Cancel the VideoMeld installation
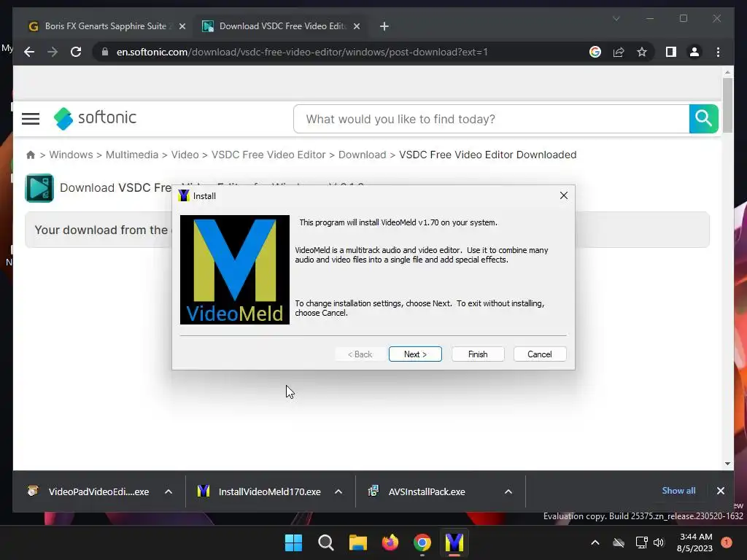Screen dimensions: 747x560 click(x=539, y=354)
